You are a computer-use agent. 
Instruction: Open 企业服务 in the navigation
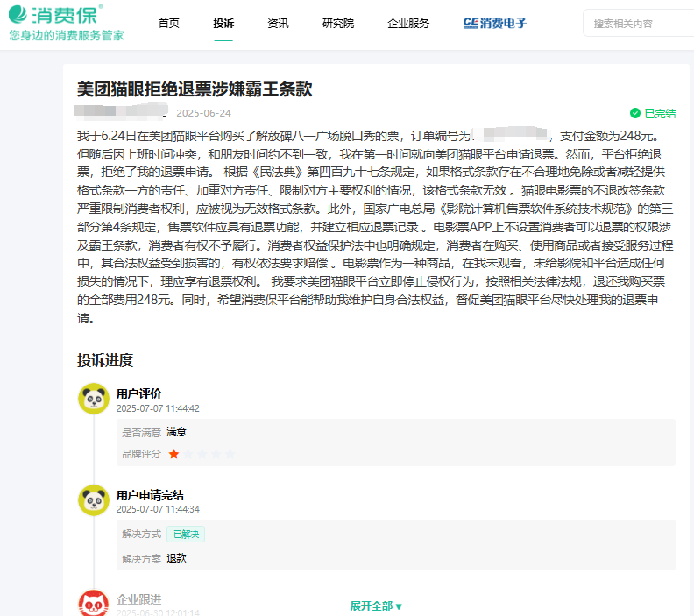click(408, 24)
